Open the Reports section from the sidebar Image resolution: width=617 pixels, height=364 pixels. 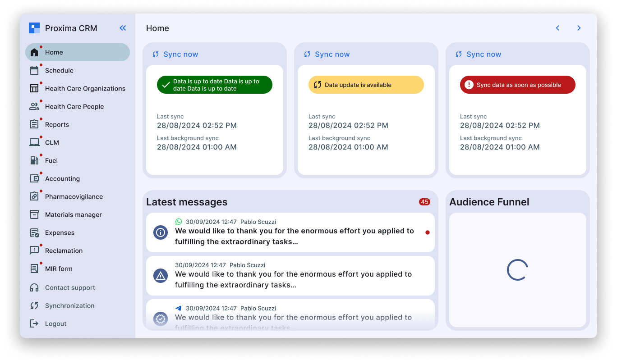35,124
